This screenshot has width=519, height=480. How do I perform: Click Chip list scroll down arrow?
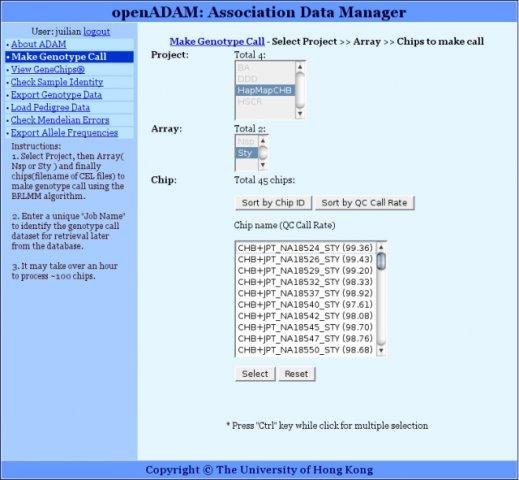click(381, 350)
